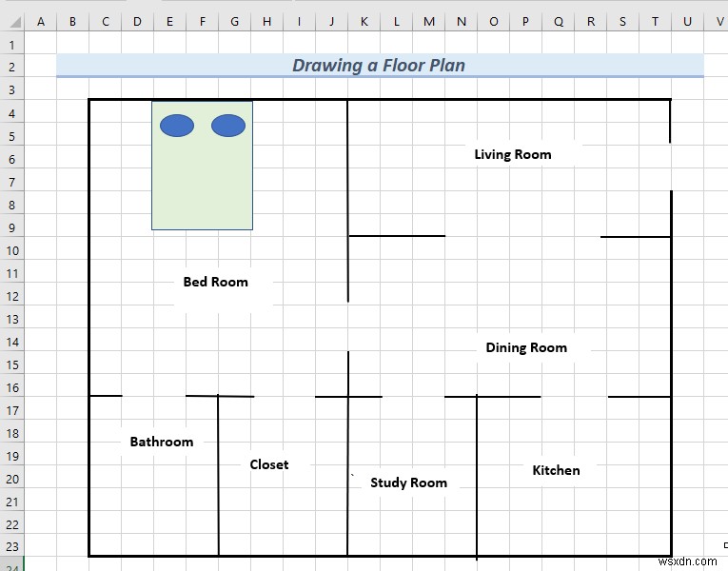Select column M header
Image resolution: width=728 pixels, height=571 pixels.
point(429,21)
